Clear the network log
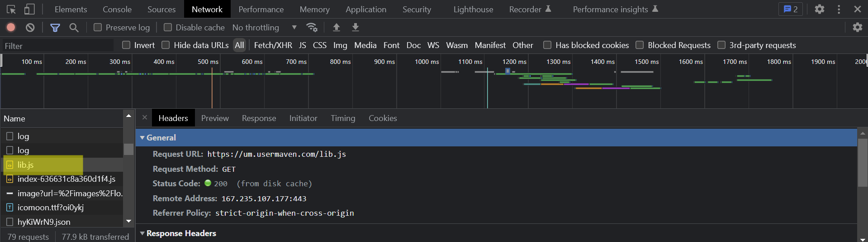This screenshot has height=242, width=868. pos(30,28)
